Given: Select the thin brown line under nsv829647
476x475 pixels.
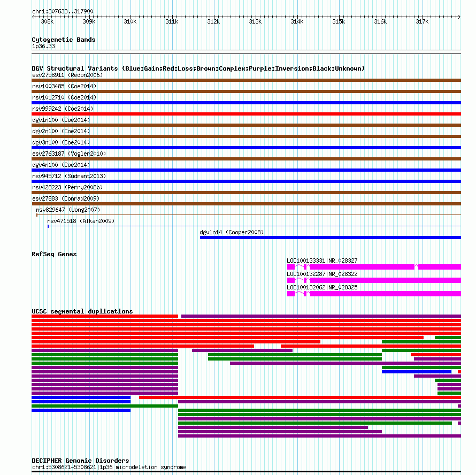Looking at the screenshot, I should 249,215.
